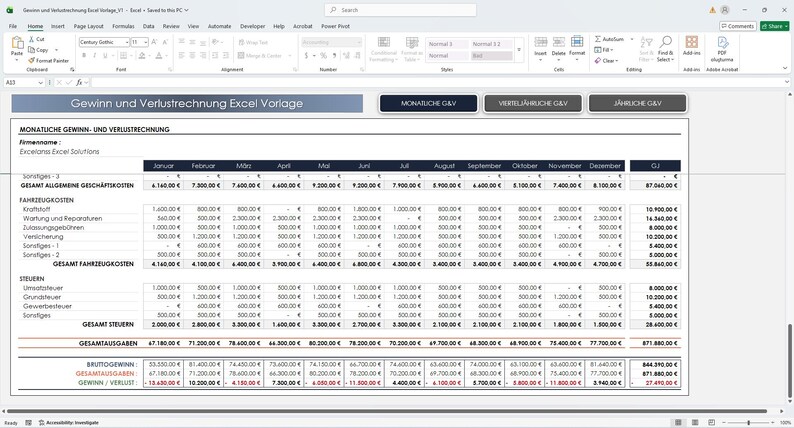This screenshot has height=428, width=794.
Task: Open Find & Select magnifier
Action: [x=666, y=42]
